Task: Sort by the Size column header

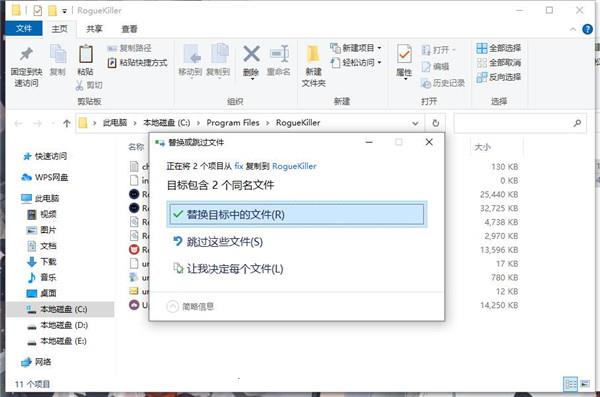Action: coord(483,147)
